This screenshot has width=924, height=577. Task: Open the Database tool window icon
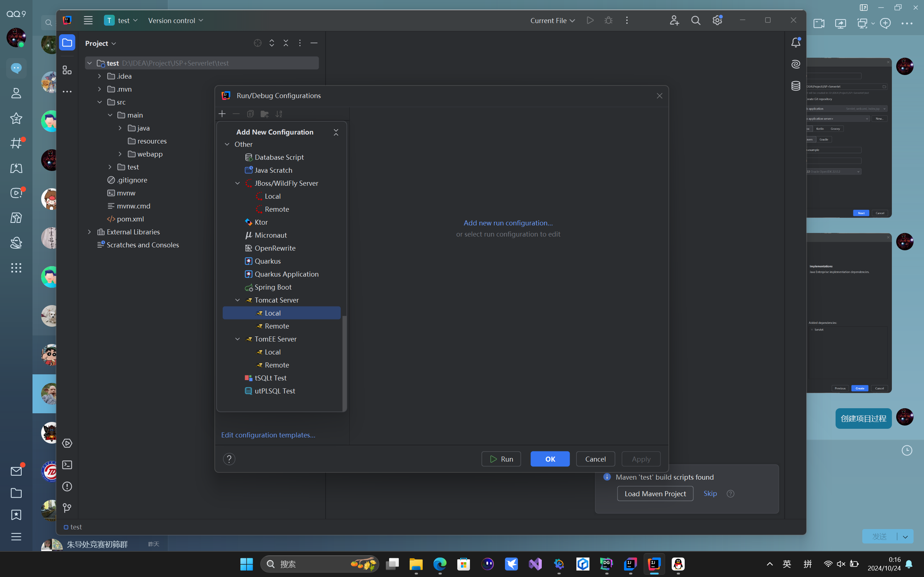coord(796,86)
